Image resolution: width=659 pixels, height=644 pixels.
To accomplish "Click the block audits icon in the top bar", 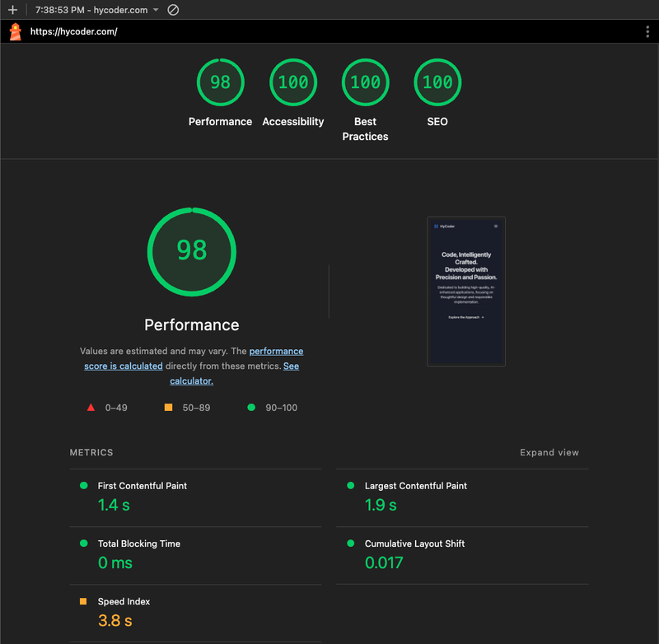I will coord(171,11).
